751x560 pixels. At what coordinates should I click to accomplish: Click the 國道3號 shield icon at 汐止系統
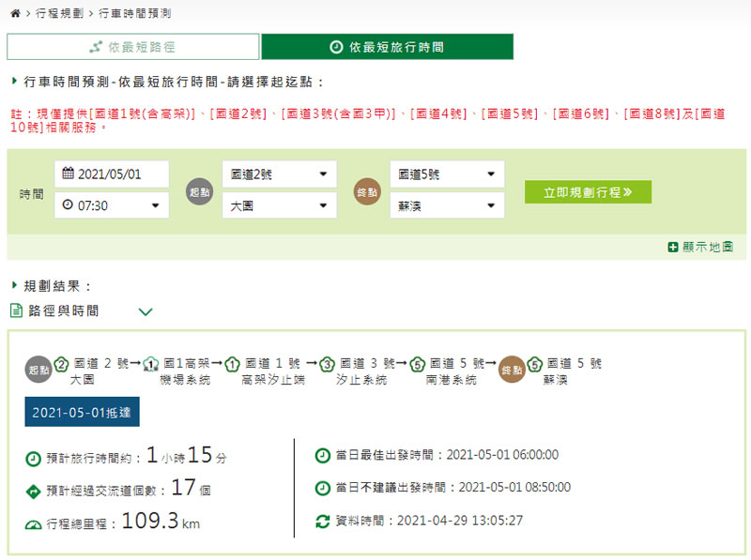point(327,365)
